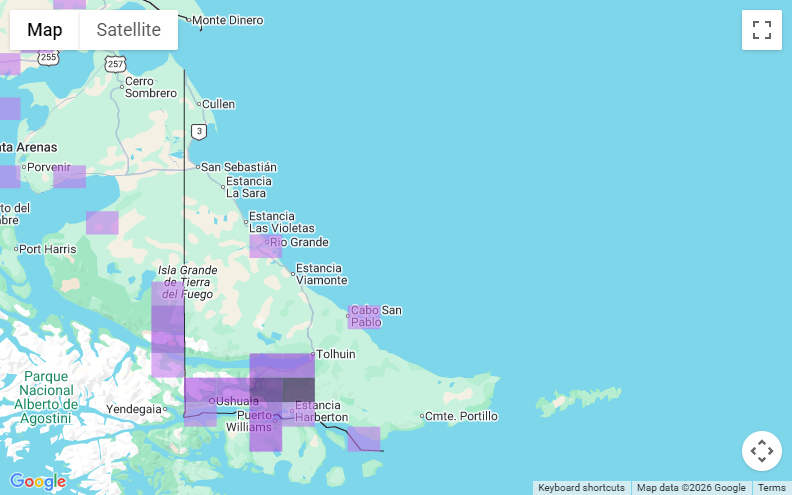Click darkest tile east of Ushuaia
The height and width of the screenshot is (495, 792).
pyautogui.click(x=298, y=389)
